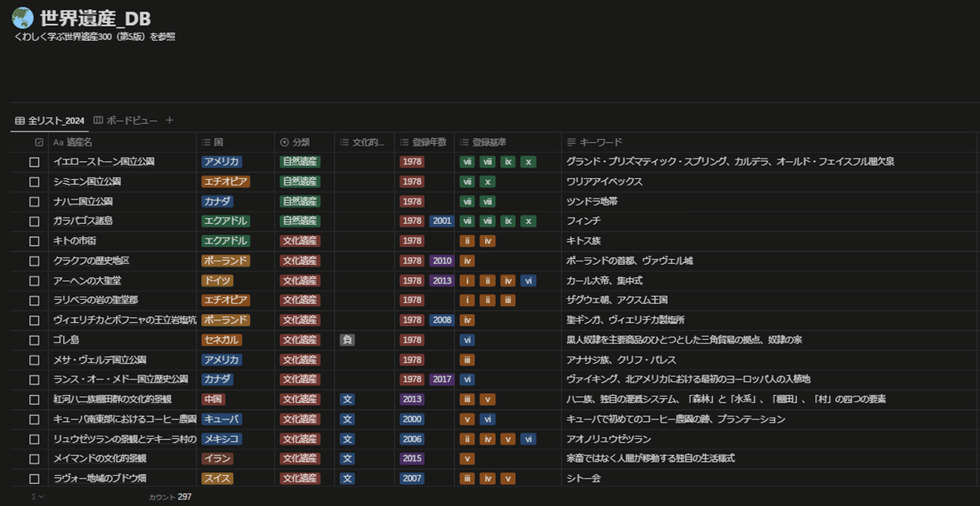Image resolution: width=980 pixels, height=506 pixels.
Task: Click the globe page icon beside the title
Action: [x=23, y=17]
